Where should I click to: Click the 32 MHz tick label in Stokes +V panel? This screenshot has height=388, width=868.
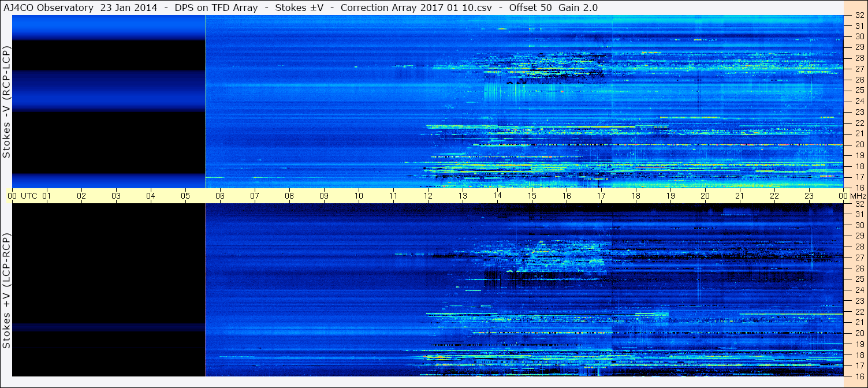(x=859, y=204)
